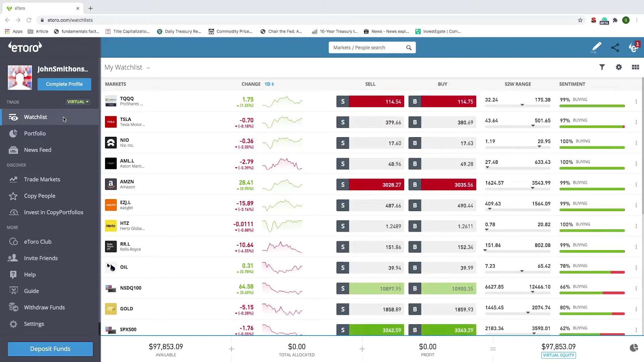Open Chrome extensions puzzle icon
The width and height of the screenshot is (644, 362).
pyautogui.click(x=615, y=20)
